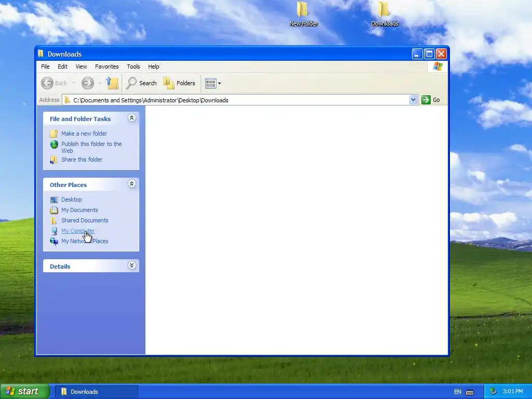This screenshot has height=399, width=532.
Task: Open the View menu
Action: [x=81, y=66]
